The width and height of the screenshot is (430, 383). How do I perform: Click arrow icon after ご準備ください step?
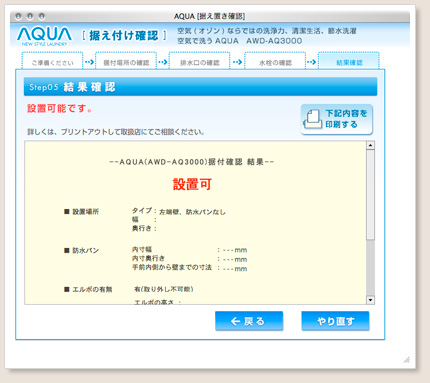tap(89, 62)
